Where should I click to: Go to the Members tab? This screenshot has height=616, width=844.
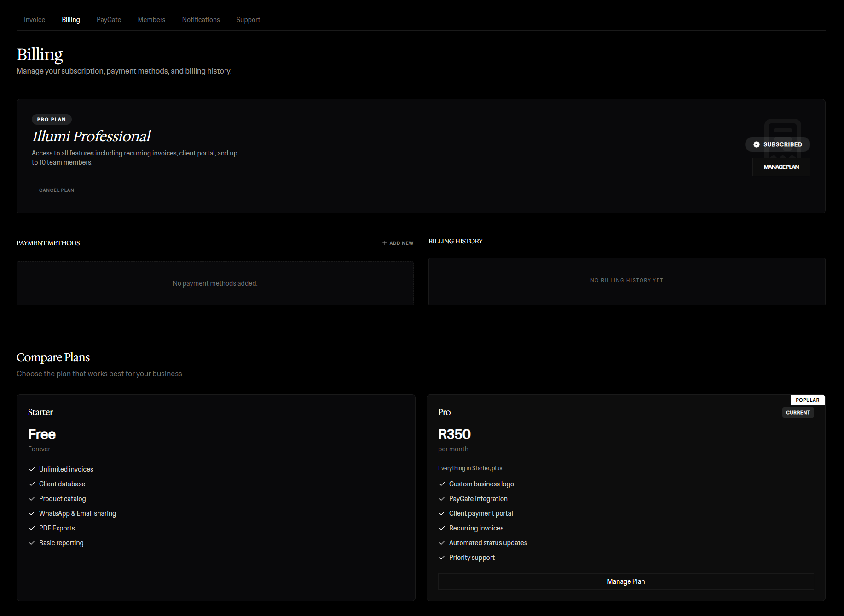coord(151,20)
